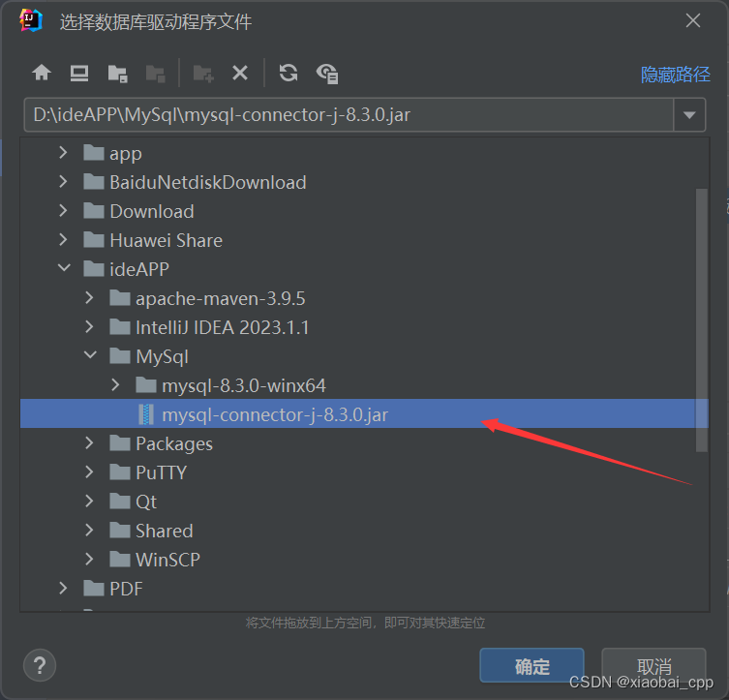The width and height of the screenshot is (729, 700).
Task: Expand the PDF folder
Action: point(63,589)
